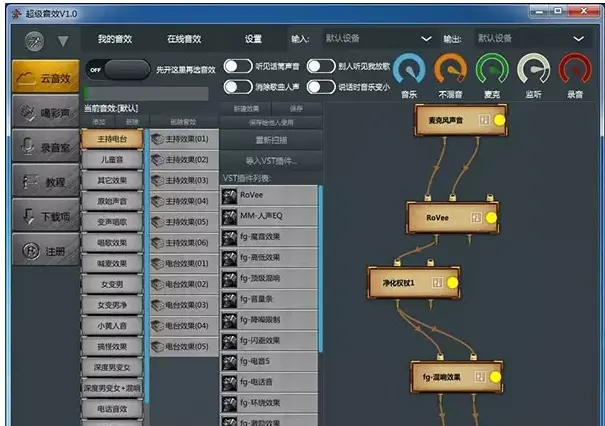Select the RoVee VST plugin icon
This screenshot has height=426, width=605.
tap(230, 194)
